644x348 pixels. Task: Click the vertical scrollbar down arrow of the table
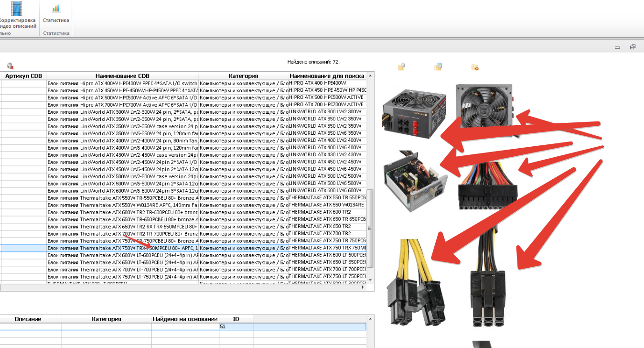coord(370,280)
